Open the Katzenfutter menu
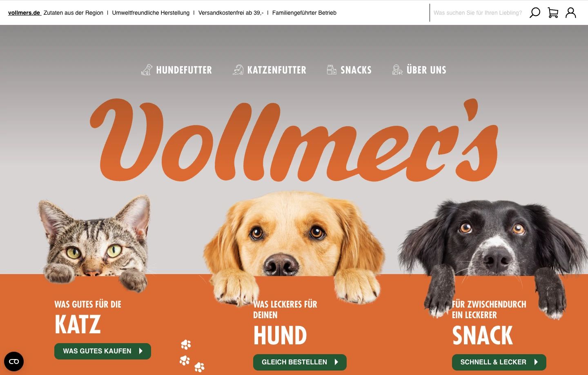 [277, 70]
